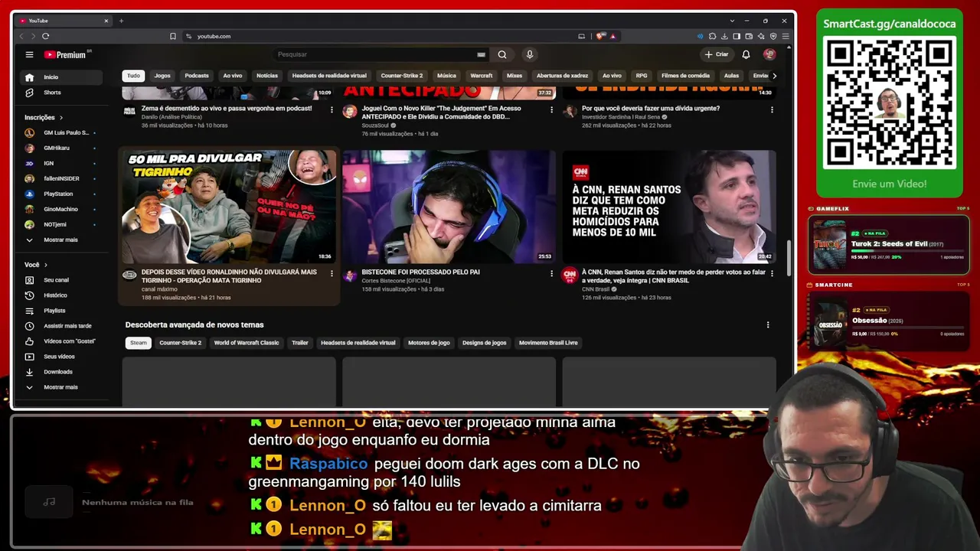Select the World of Warcraft Classic chip
This screenshot has height=551, width=980.
click(x=247, y=343)
